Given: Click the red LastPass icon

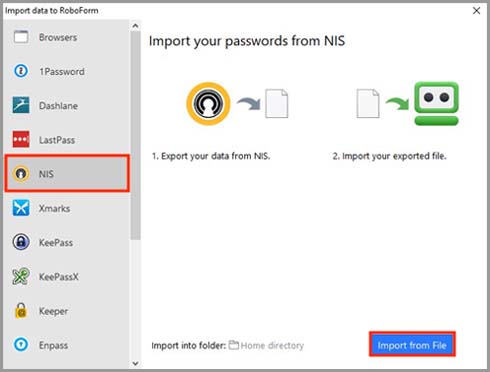Looking at the screenshot, I should 21,139.
